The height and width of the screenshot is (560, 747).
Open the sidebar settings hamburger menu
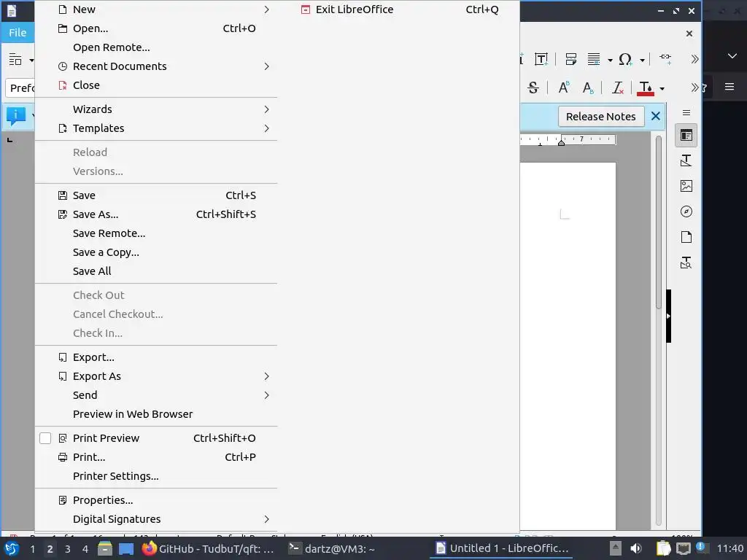click(x=686, y=113)
